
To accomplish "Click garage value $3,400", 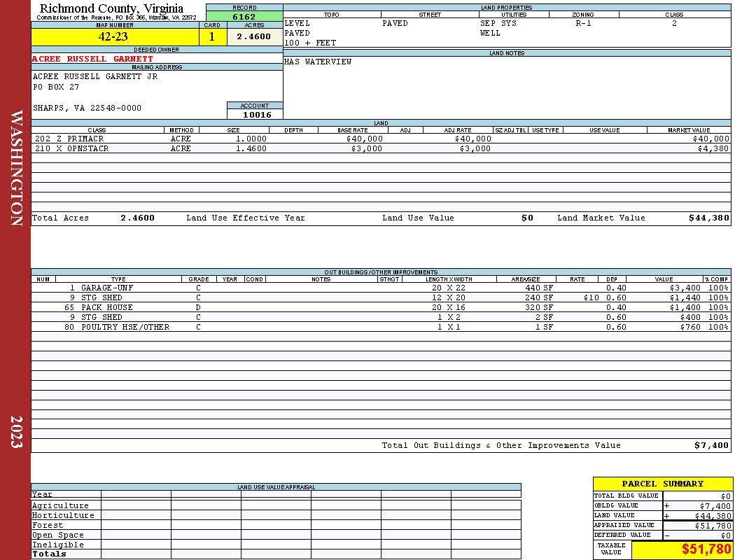I will pos(685,288).
